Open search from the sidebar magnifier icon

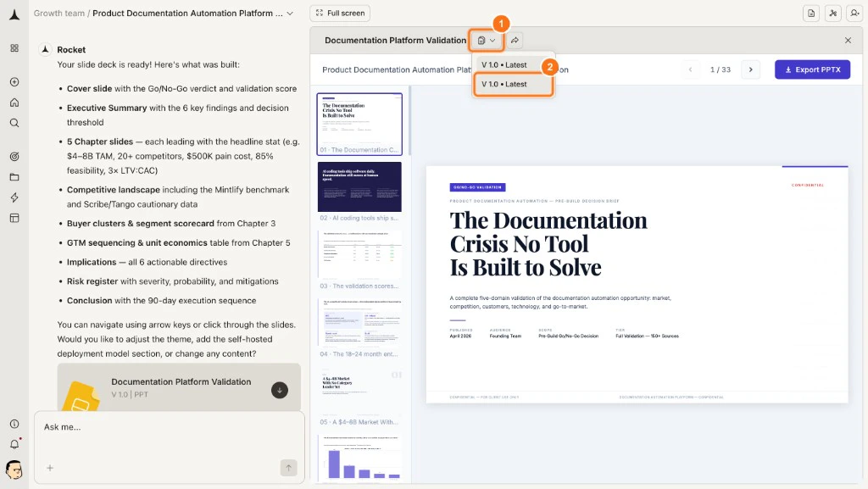tap(14, 123)
